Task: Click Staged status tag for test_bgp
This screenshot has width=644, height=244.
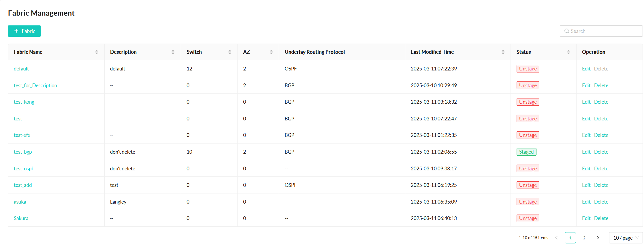Action: click(x=526, y=152)
